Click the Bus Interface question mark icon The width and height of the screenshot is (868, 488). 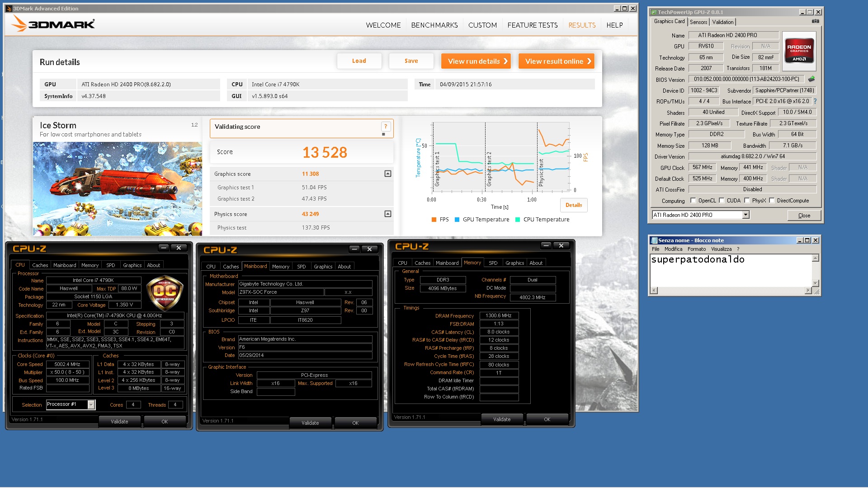tap(815, 101)
